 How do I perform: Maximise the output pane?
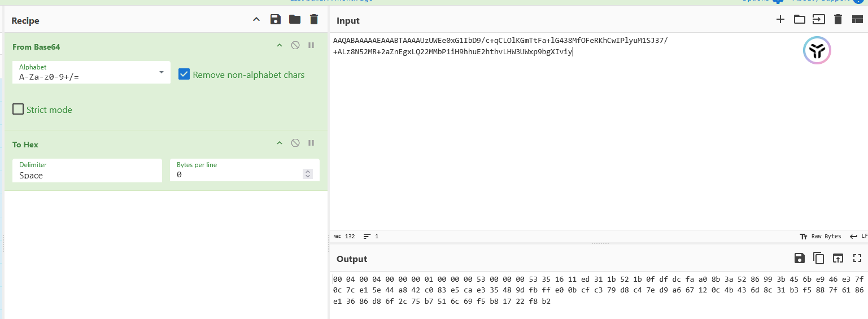[x=857, y=259]
